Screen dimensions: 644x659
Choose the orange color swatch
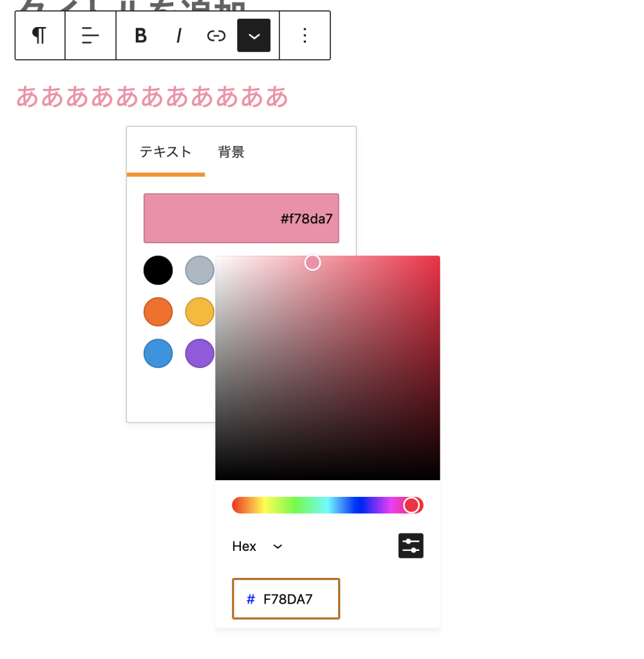coord(158,312)
